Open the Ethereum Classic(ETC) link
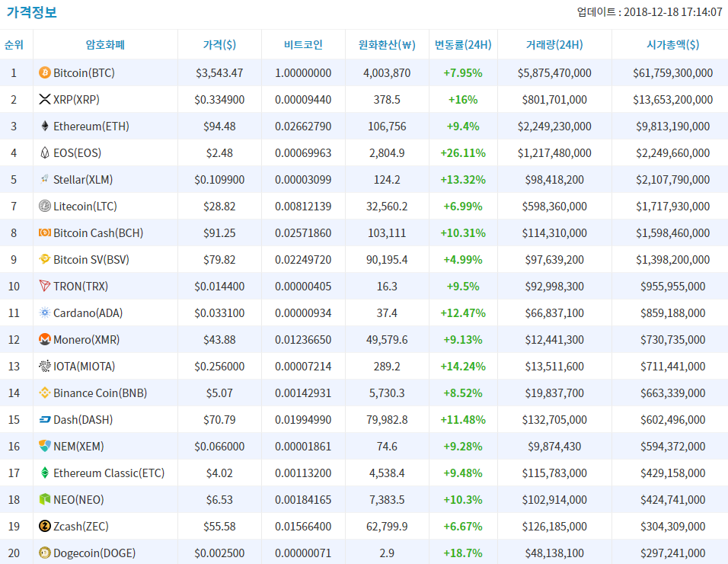The height and width of the screenshot is (564, 728). 109,473
